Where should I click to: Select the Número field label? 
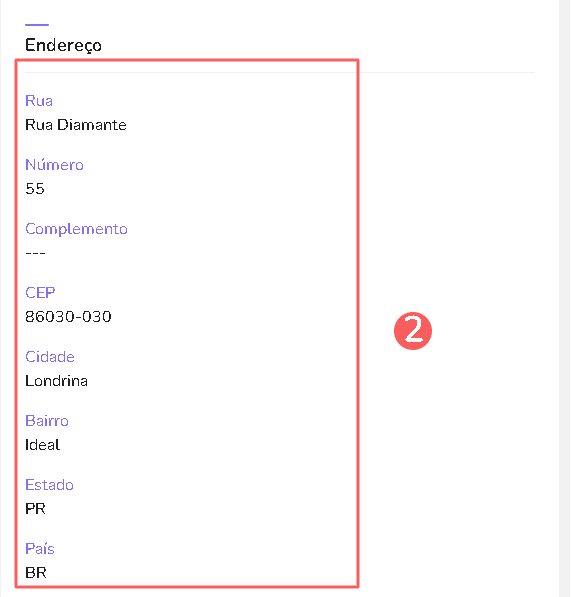(x=54, y=164)
